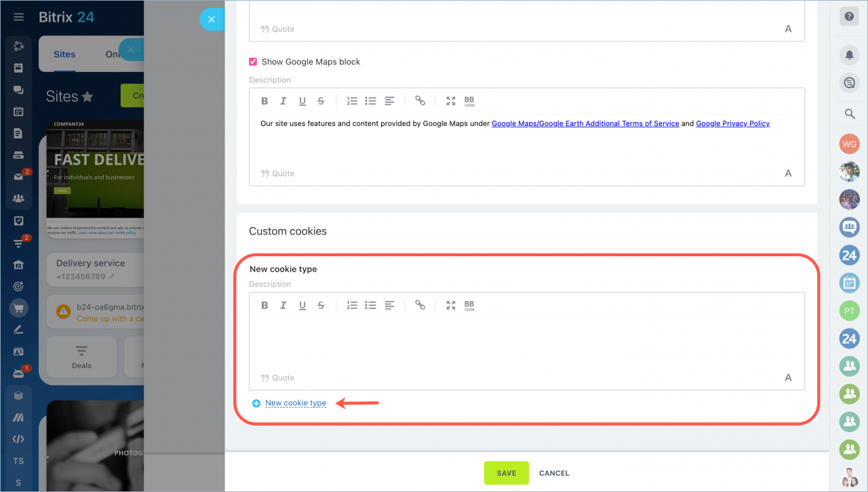The height and width of the screenshot is (492, 868).
Task: Toggle bold in the Google Maps description editor
Action: tap(265, 101)
